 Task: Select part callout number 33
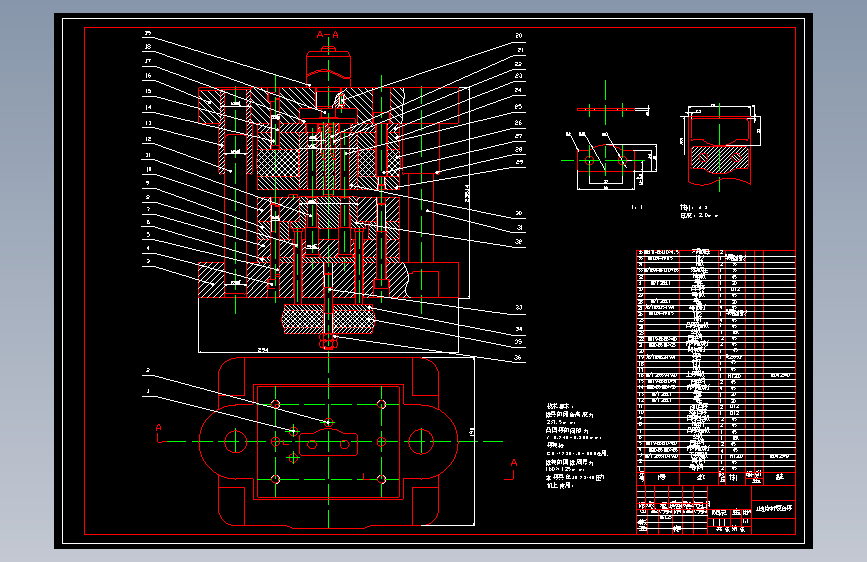(519, 308)
